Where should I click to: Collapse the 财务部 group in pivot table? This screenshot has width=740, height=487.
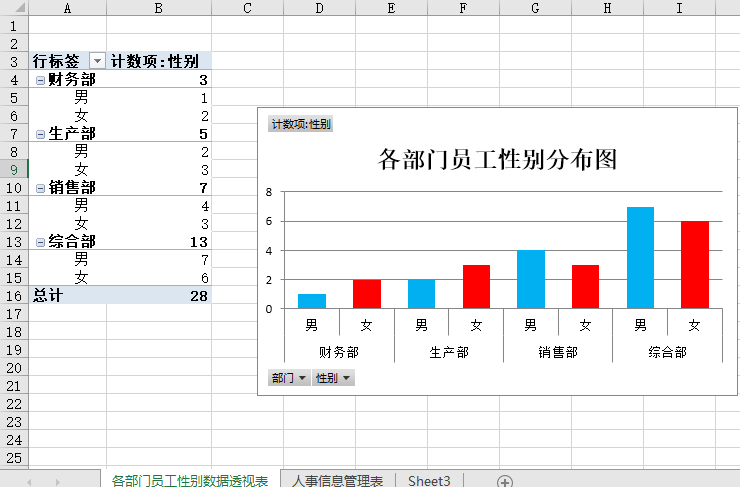click(40, 80)
